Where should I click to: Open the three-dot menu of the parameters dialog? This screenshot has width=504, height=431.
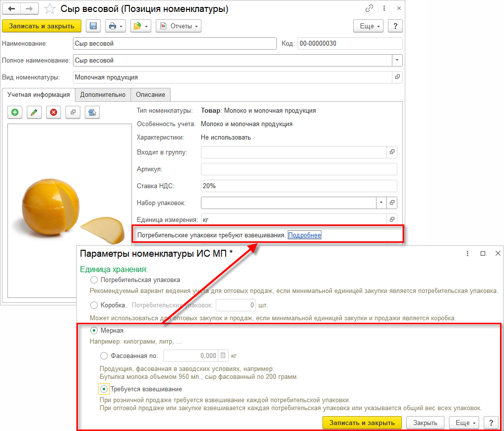click(467, 253)
